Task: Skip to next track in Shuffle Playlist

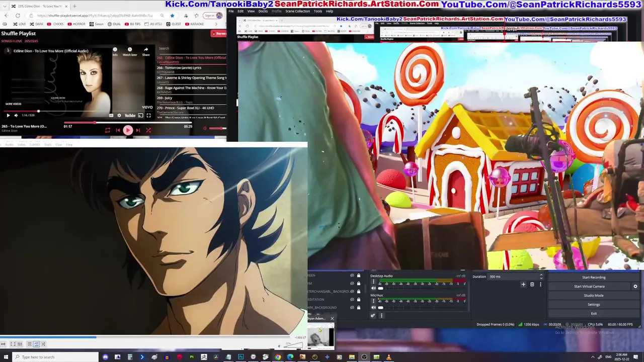Action: [138, 130]
